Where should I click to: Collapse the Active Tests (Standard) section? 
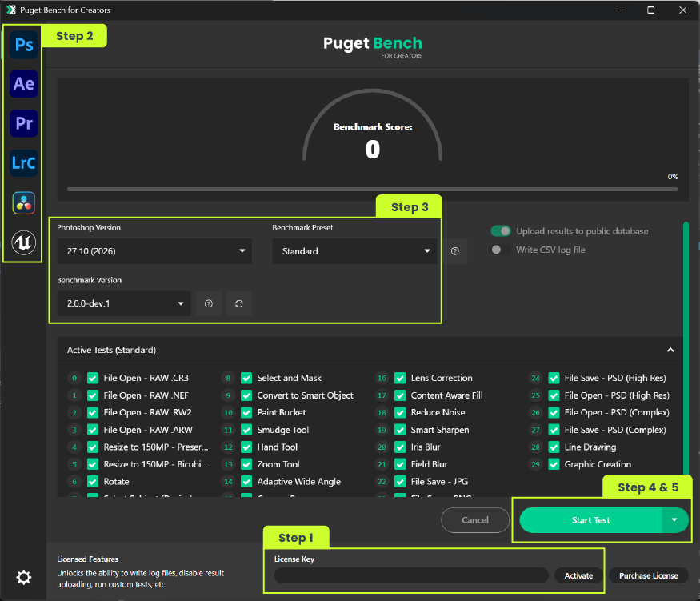pyautogui.click(x=670, y=350)
